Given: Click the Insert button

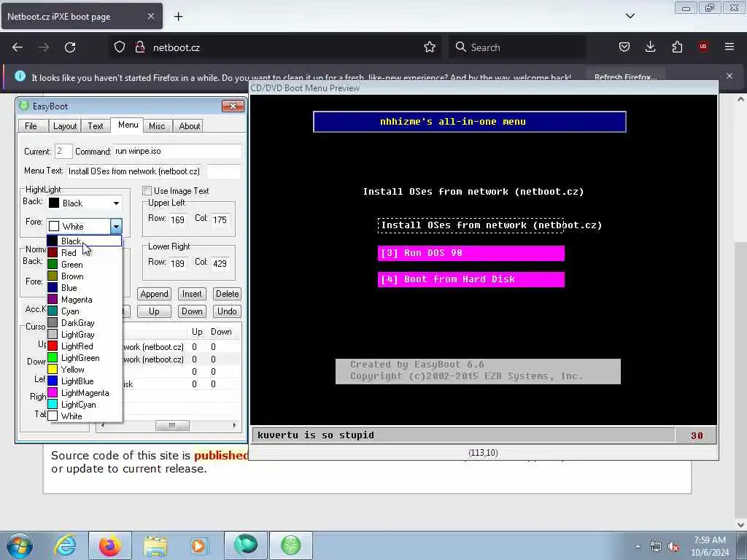Looking at the screenshot, I should click(192, 294).
